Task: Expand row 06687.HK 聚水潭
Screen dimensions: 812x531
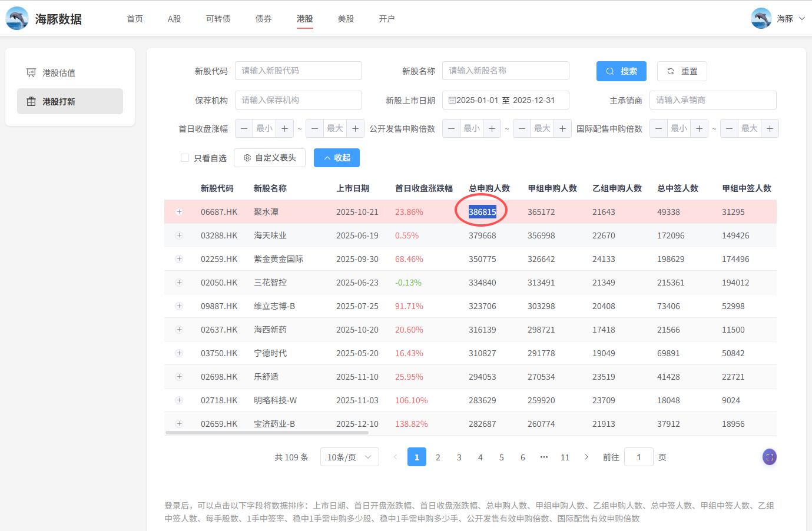Action: click(x=179, y=212)
